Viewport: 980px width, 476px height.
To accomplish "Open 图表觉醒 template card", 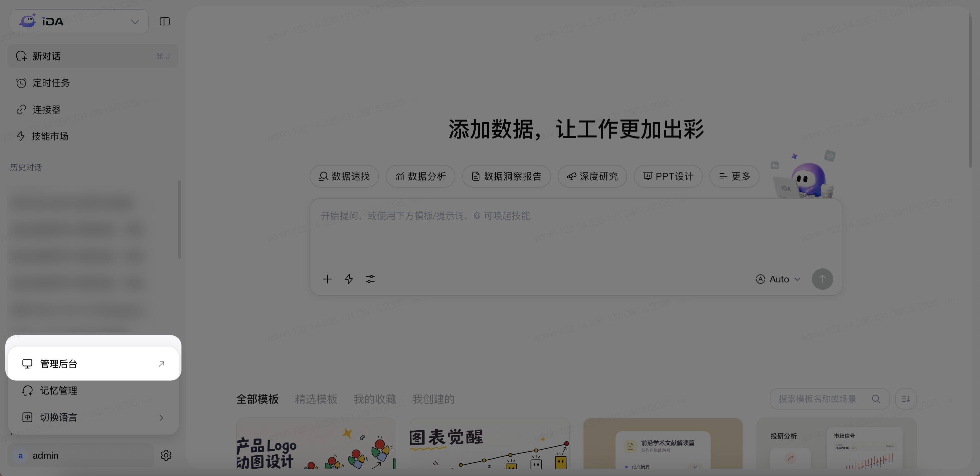I will tap(489, 443).
